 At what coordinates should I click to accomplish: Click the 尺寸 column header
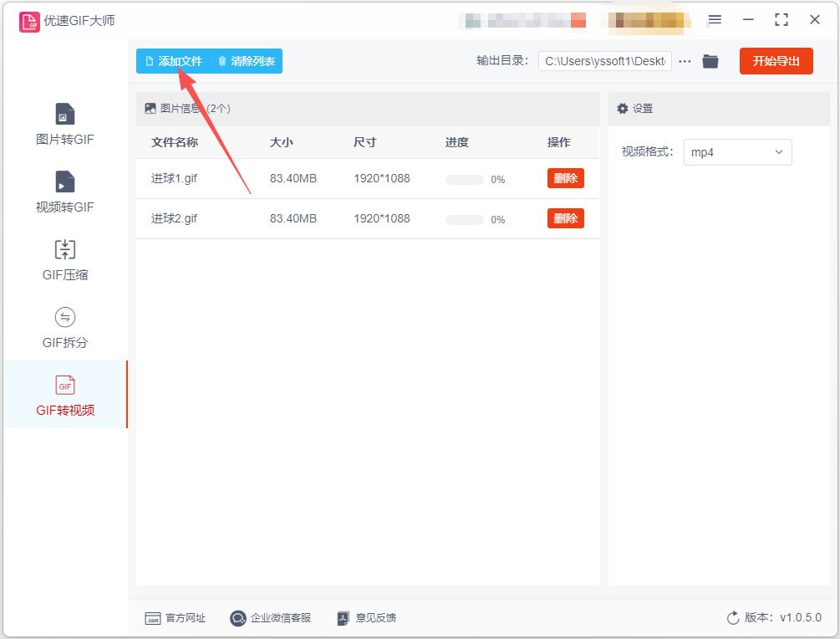point(364,142)
